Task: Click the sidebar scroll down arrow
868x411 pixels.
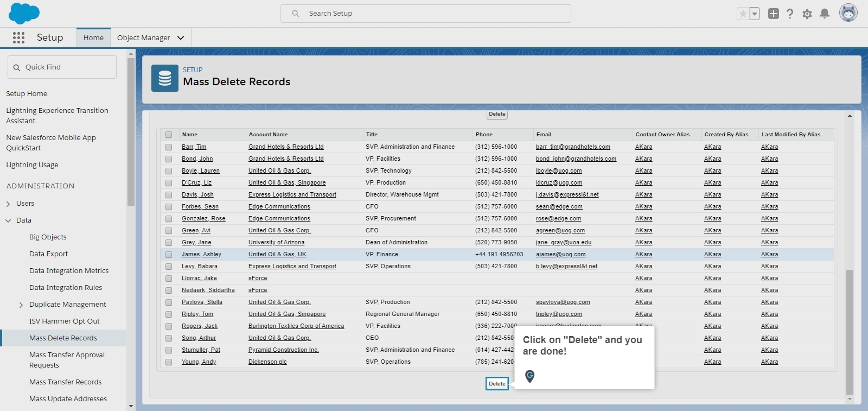Action: click(131, 406)
